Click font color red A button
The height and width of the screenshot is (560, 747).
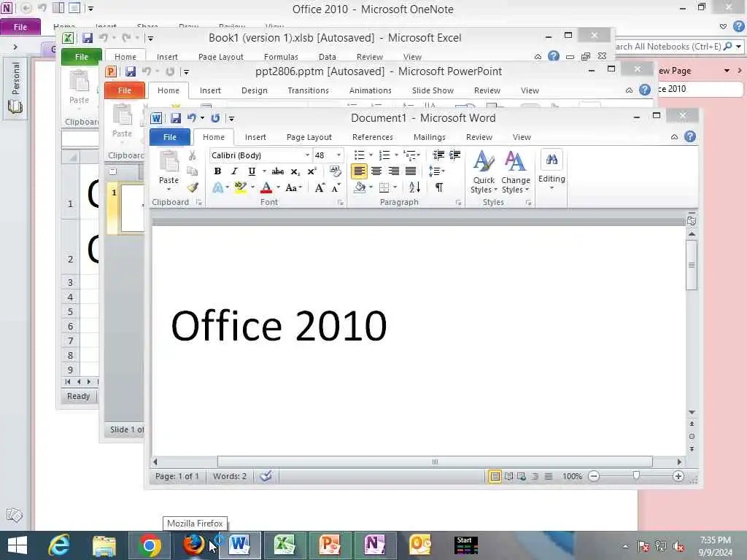click(x=266, y=187)
